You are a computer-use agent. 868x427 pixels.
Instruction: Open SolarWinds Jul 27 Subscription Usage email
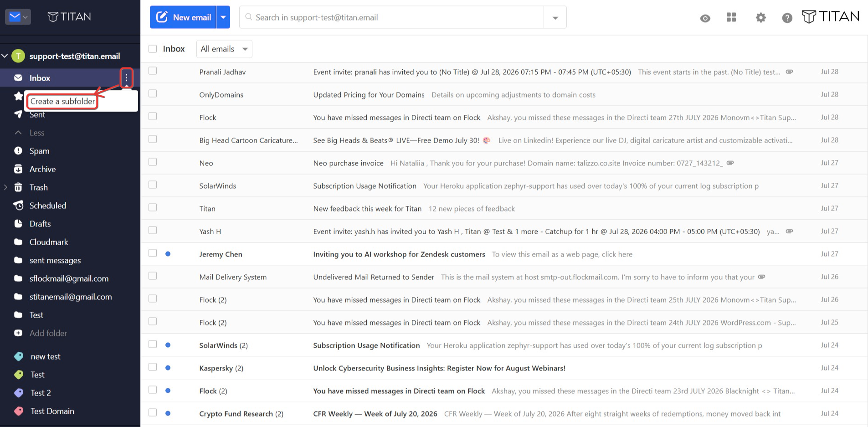(x=504, y=185)
